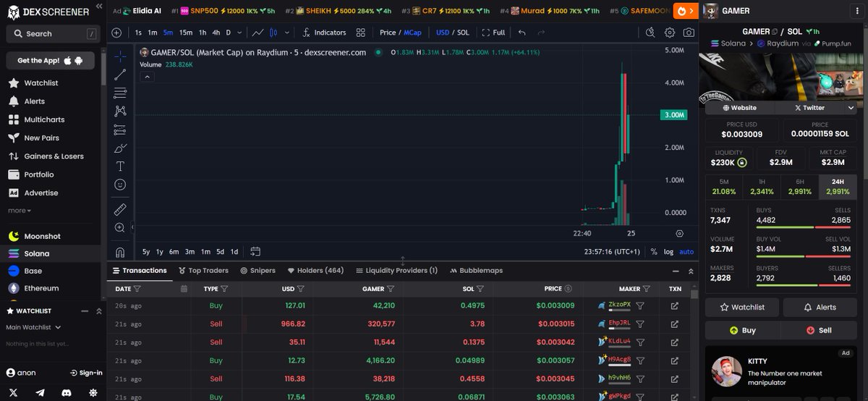The width and height of the screenshot is (868, 401).
Task: Select the Fibonacci retracement tool
Action: (120, 93)
